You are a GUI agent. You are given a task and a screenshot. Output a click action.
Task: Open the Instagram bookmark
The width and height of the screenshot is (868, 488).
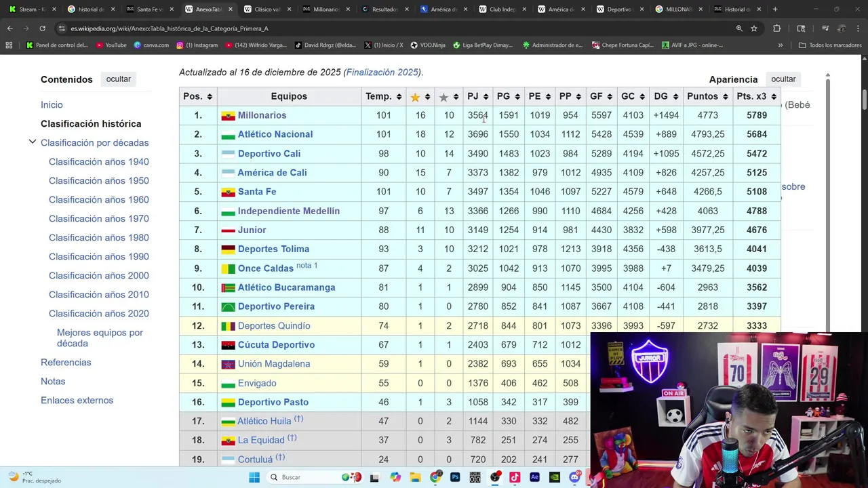(197, 45)
